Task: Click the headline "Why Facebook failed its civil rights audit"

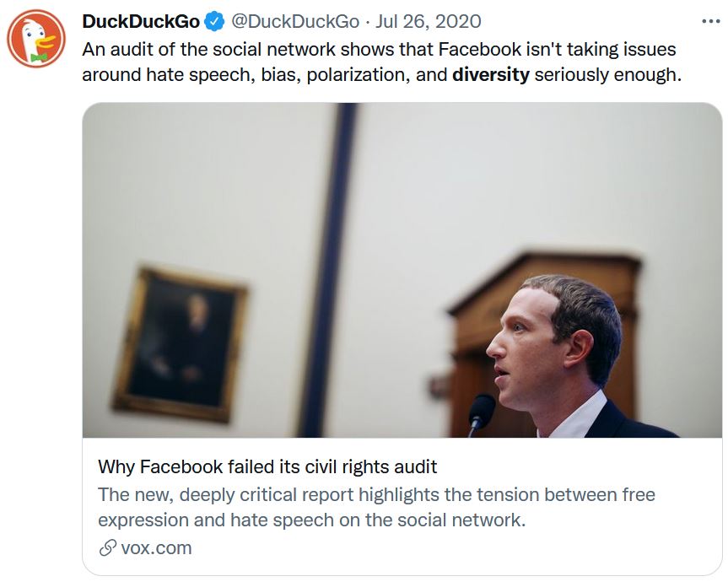Action: click(x=267, y=466)
